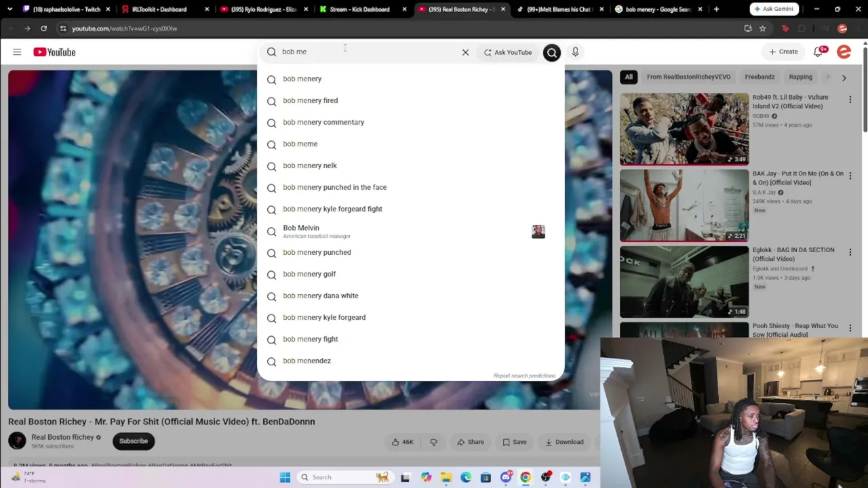Choose the "bob menery punched" suggestion

coord(410,252)
